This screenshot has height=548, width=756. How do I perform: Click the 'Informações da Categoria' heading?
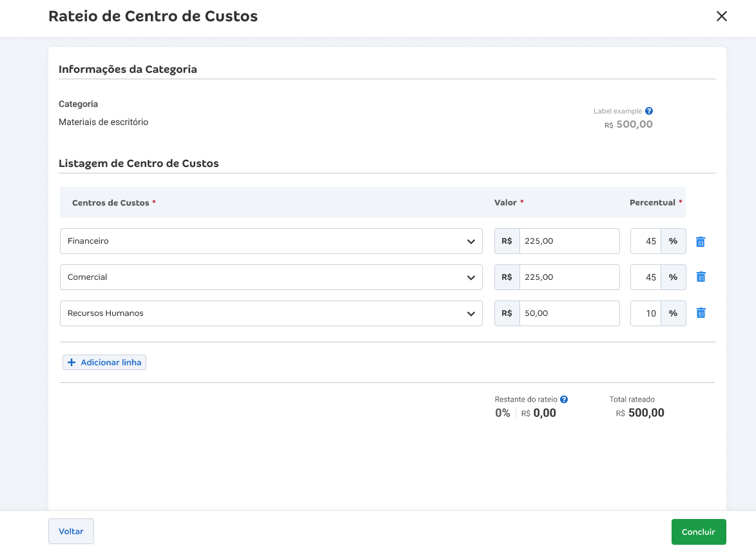pos(128,69)
